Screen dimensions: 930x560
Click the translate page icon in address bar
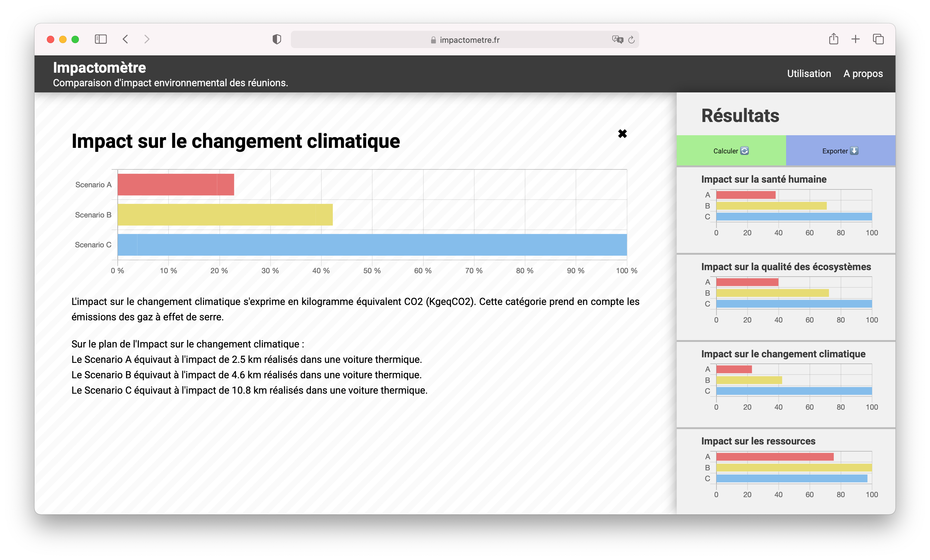tap(617, 40)
